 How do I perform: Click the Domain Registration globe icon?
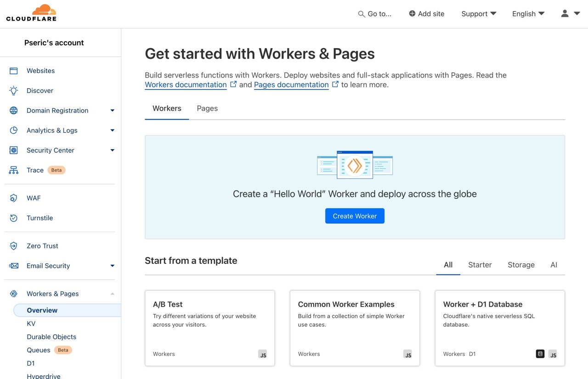tap(14, 111)
